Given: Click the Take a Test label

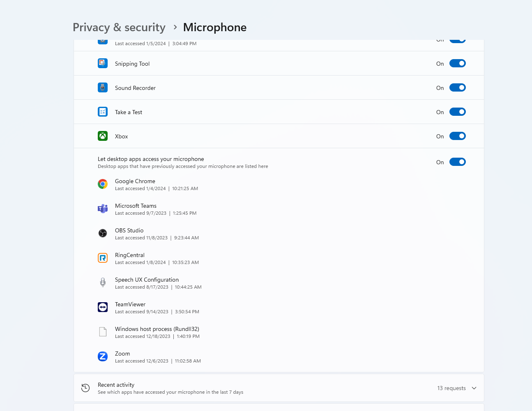Looking at the screenshot, I should 129,112.
